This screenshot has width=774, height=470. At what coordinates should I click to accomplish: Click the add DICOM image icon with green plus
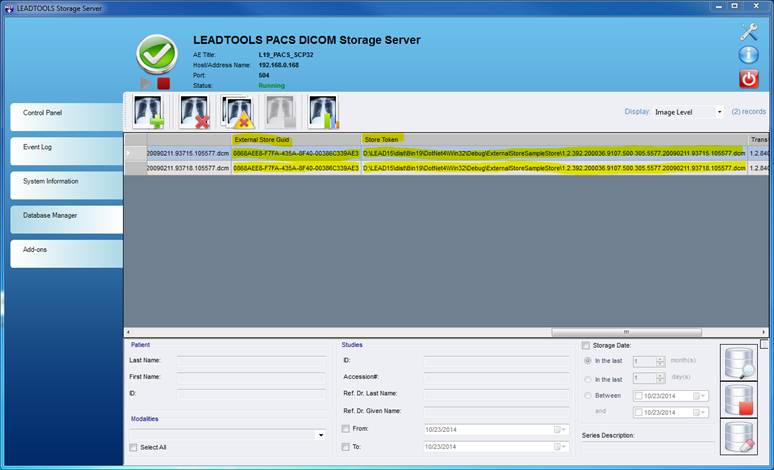(x=149, y=112)
